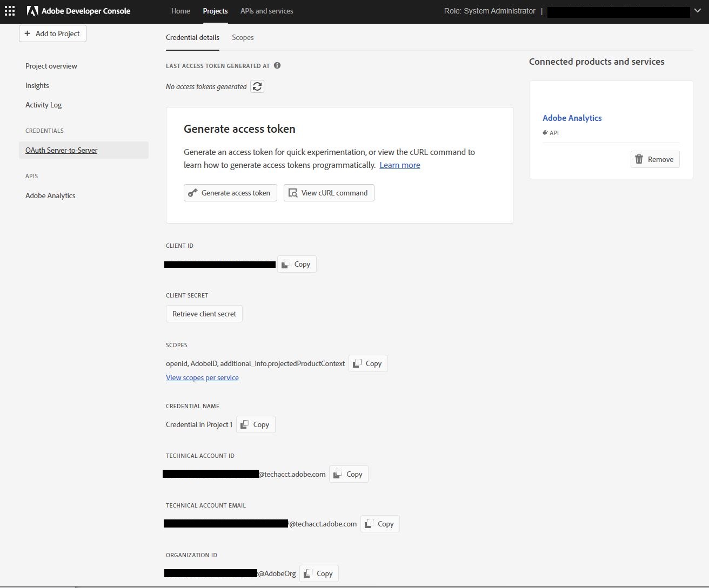The height and width of the screenshot is (588, 709).
Task: Remove the Adobe Analytics service
Action: [x=655, y=159]
